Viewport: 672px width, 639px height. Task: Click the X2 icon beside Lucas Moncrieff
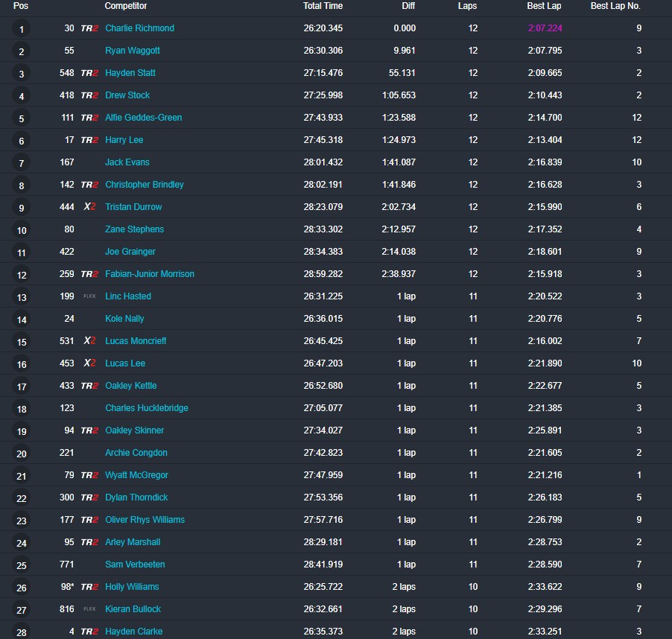(x=89, y=341)
